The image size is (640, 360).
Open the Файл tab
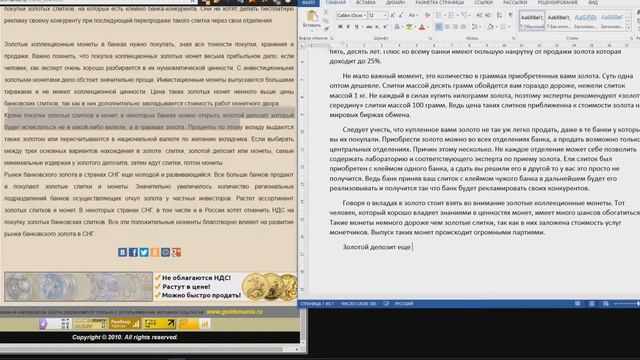pyautogui.click(x=308, y=2)
